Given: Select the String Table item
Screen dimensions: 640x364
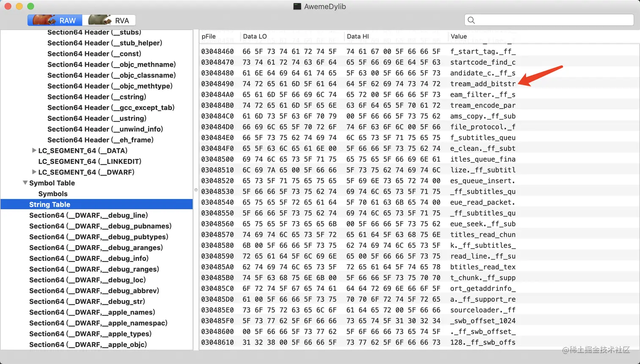Looking at the screenshot, I should pyautogui.click(x=97, y=204).
